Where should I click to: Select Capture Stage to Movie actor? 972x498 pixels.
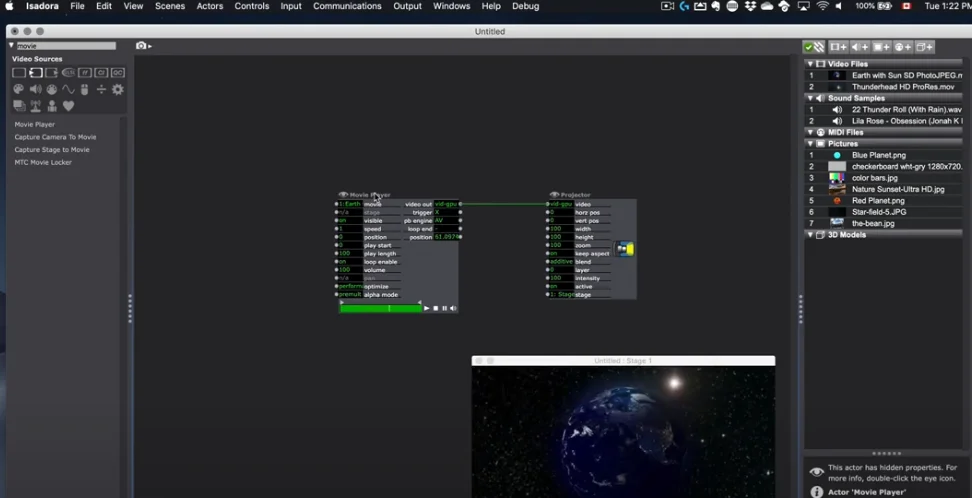click(x=52, y=149)
